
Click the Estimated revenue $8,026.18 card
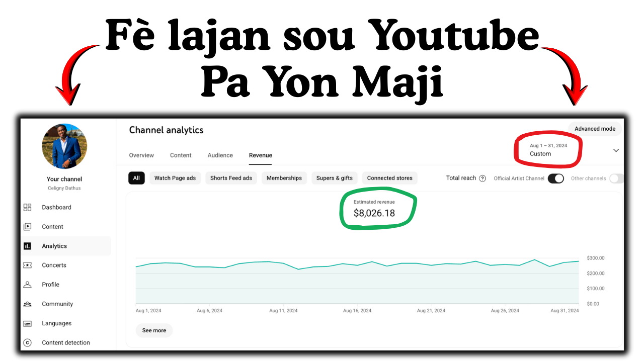point(374,209)
